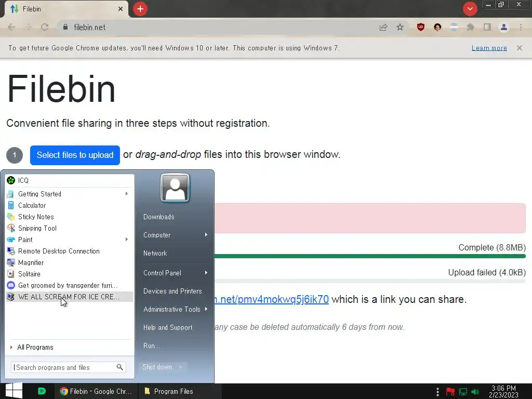Open Control Panel
This screenshot has height=399, width=532.
(163, 273)
